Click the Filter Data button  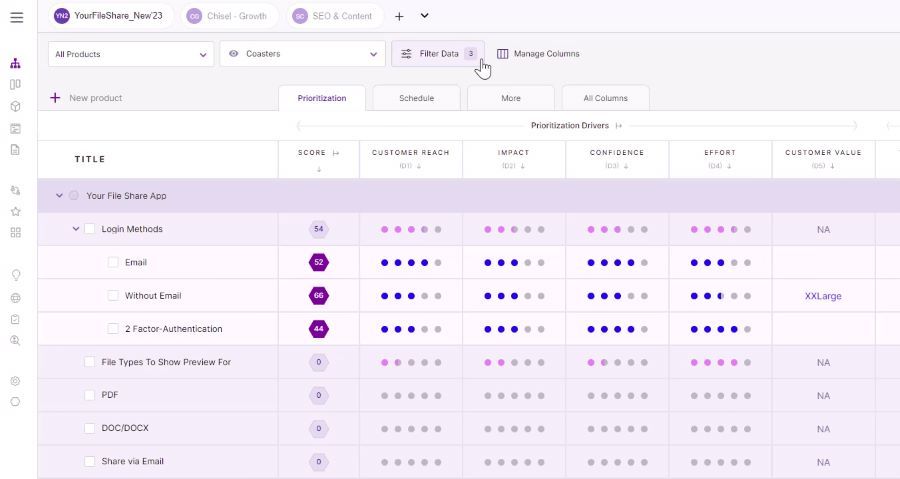[x=438, y=54]
